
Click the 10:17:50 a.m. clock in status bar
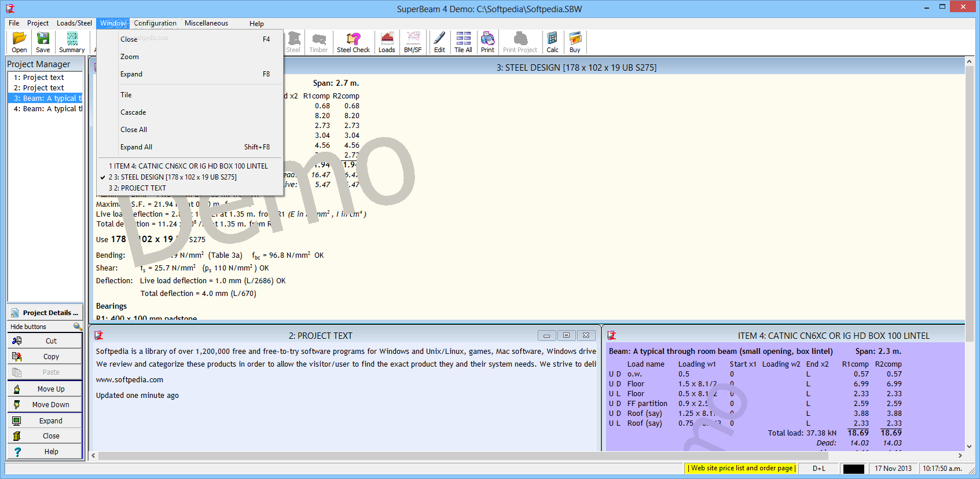coord(942,469)
